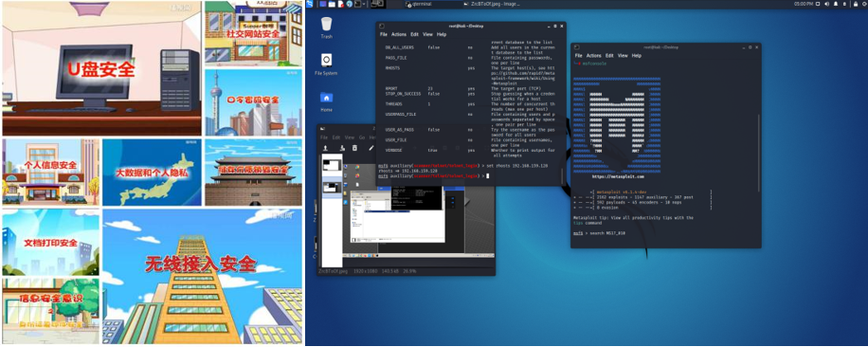Open the display settings tray icon

click(x=818, y=4)
